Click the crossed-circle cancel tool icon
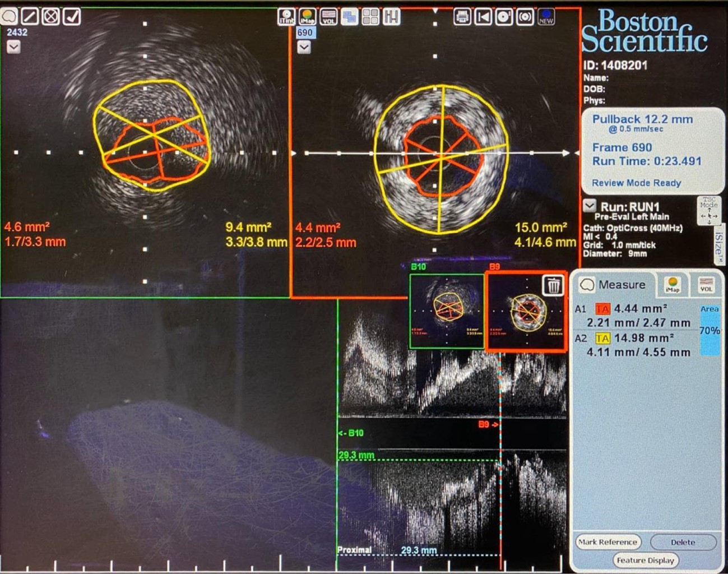The image size is (728, 574). pyautogui.click(x=51, y=16)
